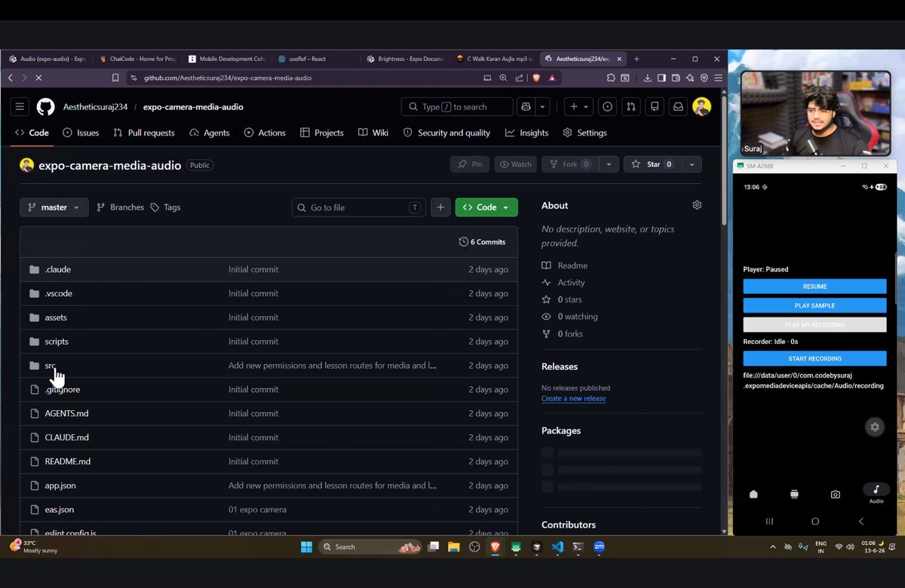Open the Tags link
This screenshot has width=905, height=588.
click(165, 207)
